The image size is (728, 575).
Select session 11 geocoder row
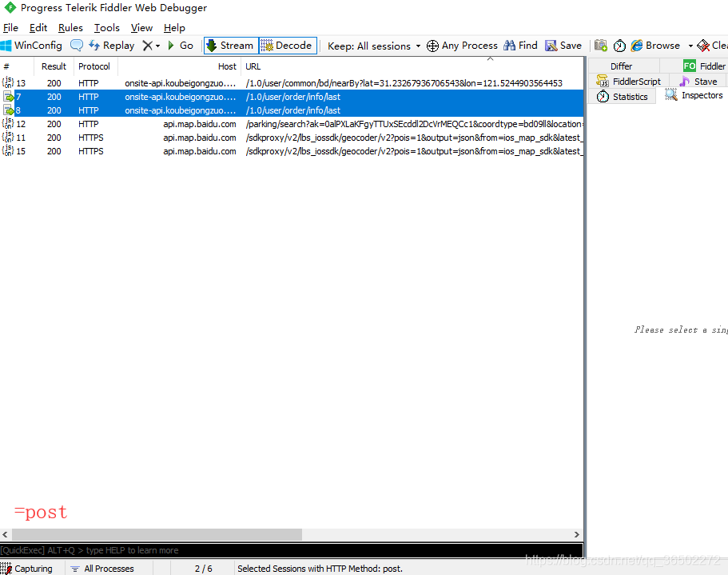292,138
